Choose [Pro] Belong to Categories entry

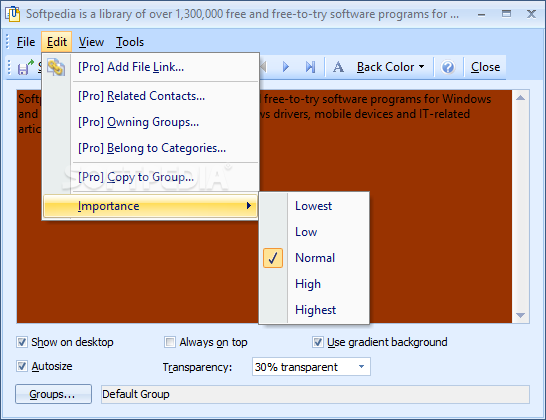click(151, 148)
